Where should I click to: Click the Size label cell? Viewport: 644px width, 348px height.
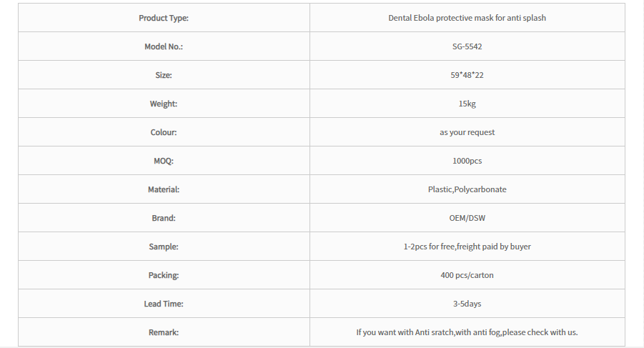point(164,75)
